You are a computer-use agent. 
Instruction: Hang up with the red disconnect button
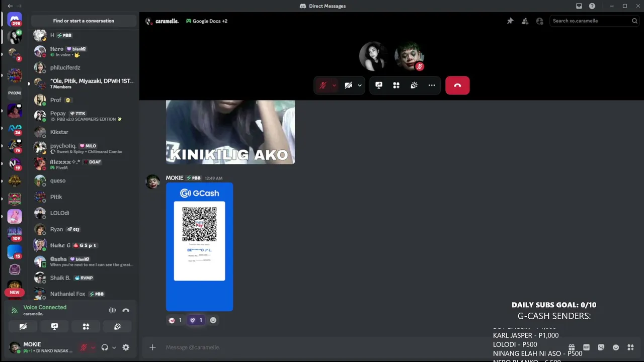(457, 85)
